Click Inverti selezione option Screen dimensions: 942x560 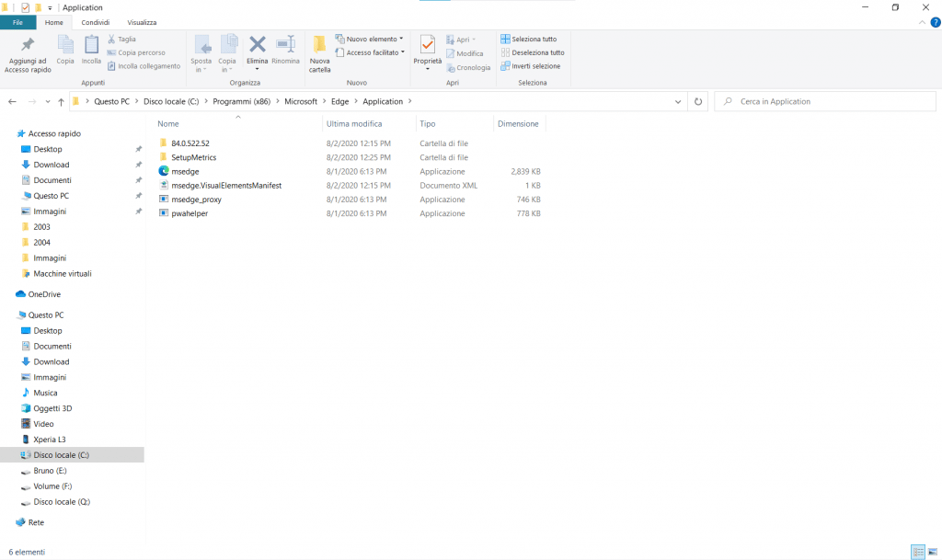535,66
